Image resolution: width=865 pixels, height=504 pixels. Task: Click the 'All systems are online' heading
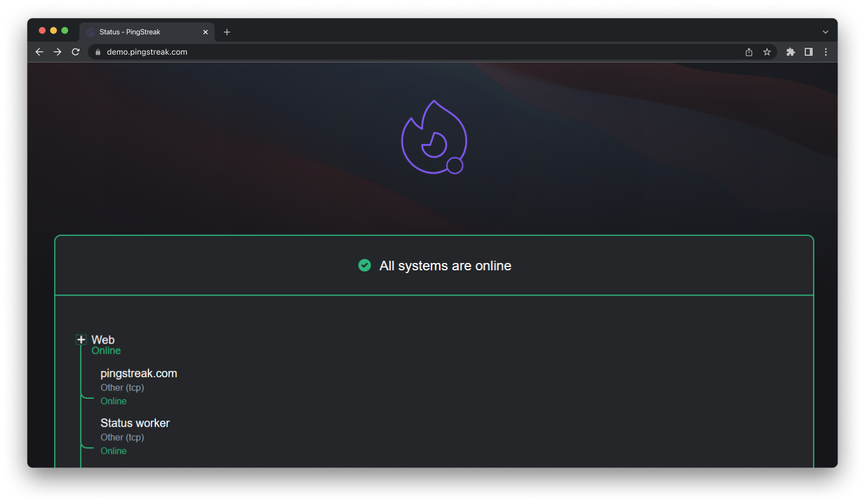[445, 266]
